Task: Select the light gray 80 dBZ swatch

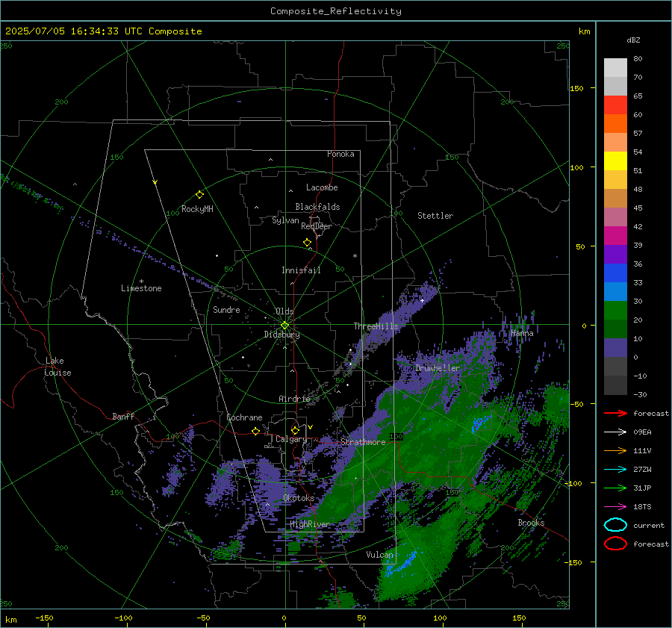Action: click(615, 67)
